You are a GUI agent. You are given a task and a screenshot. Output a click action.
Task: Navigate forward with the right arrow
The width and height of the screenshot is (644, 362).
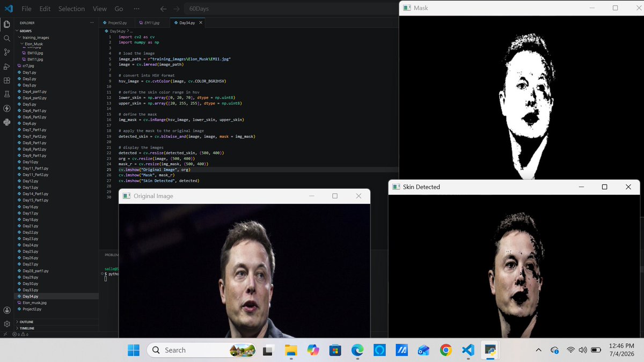pyautogui.click(x=176, y=9)
